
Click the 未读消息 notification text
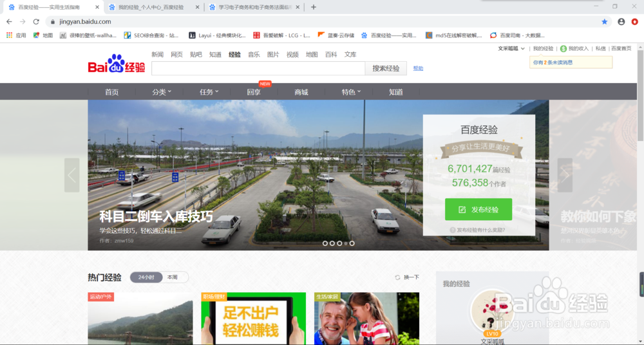click(553, 63)
